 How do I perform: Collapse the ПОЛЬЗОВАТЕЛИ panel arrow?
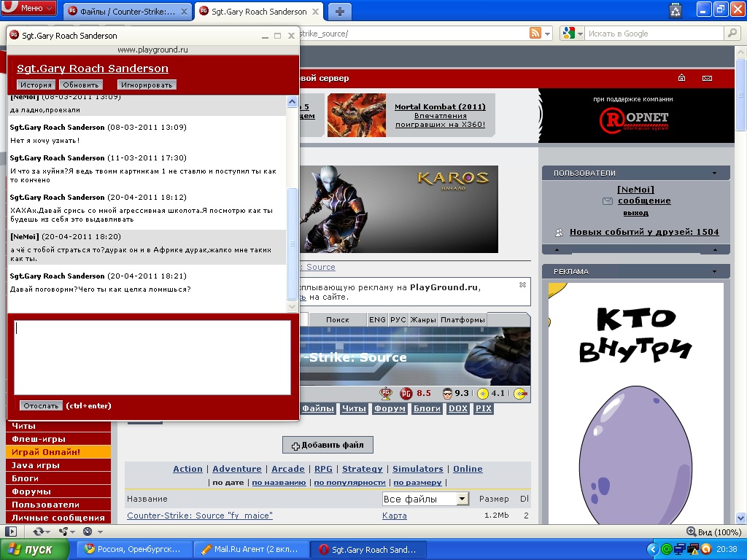coord(714,173)
